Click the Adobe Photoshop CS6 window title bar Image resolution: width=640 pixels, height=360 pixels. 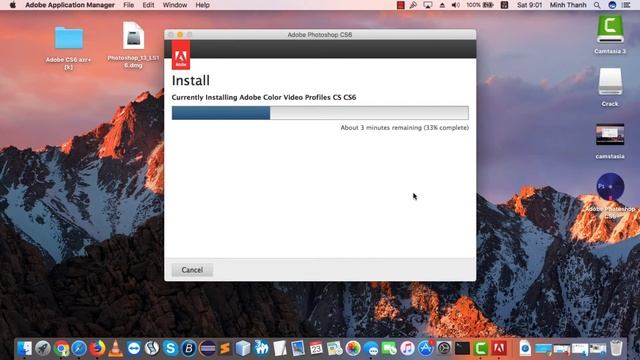(320, 35)
